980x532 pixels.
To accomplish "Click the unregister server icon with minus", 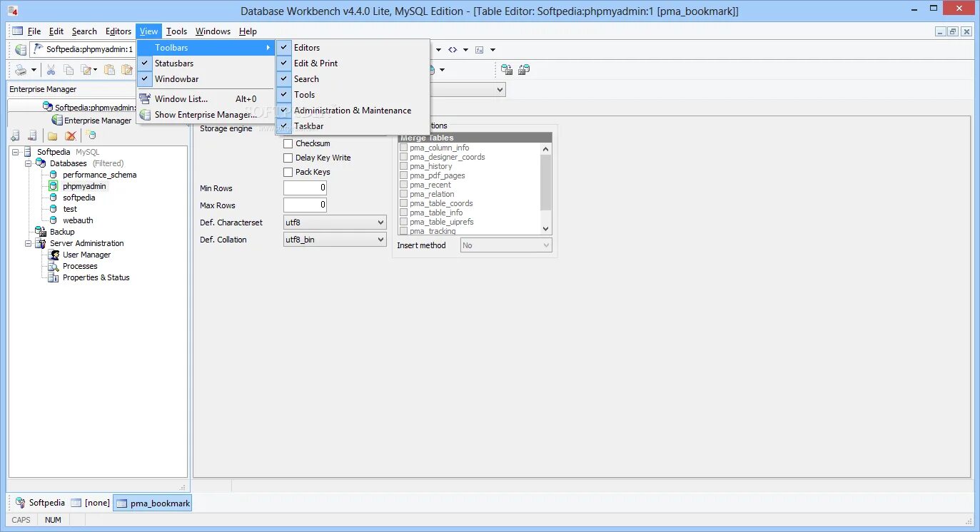I will [x=32, y=135].
